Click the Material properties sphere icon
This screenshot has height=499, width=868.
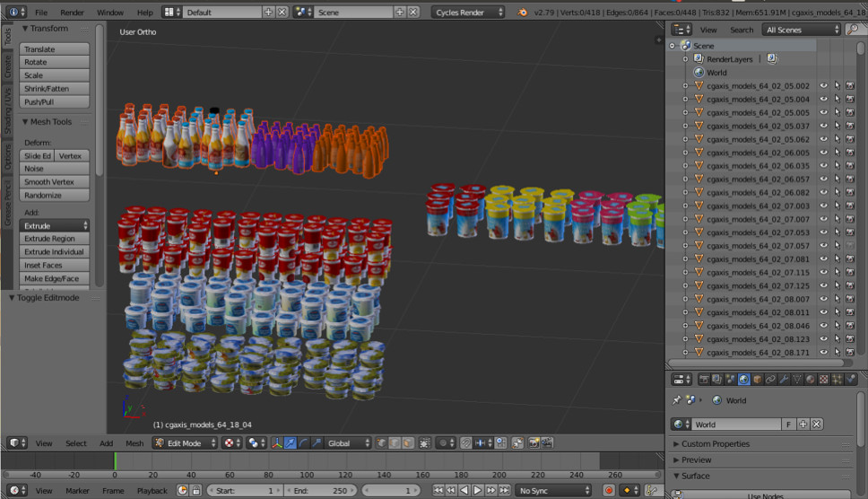[x=812, y=380]
